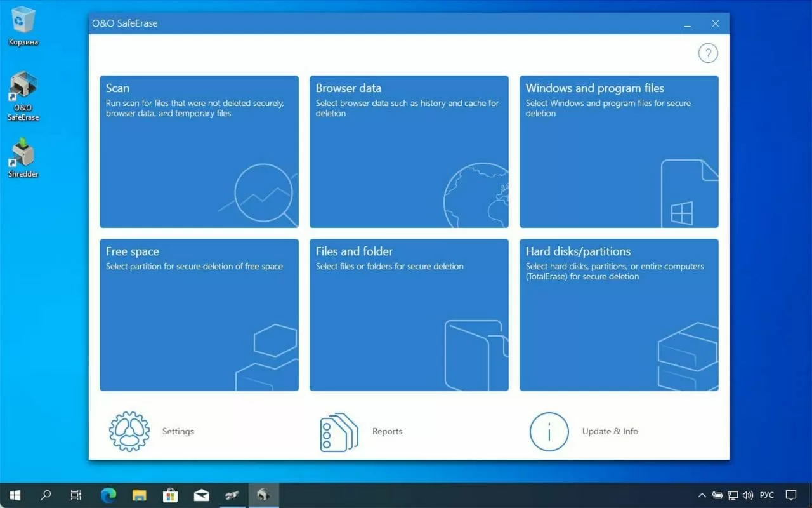Open taskbar search magnifier

point(46,495)
